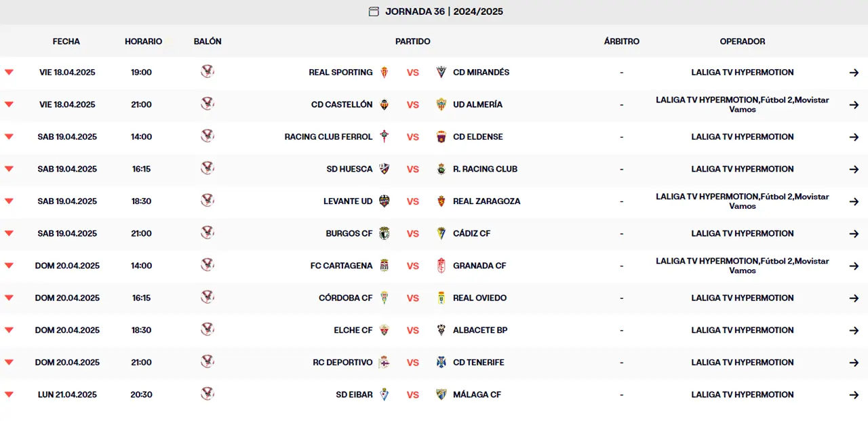Click the Real Sporting club crest
The width and height of the screenshot is (868, 421).
coord(384,73)
